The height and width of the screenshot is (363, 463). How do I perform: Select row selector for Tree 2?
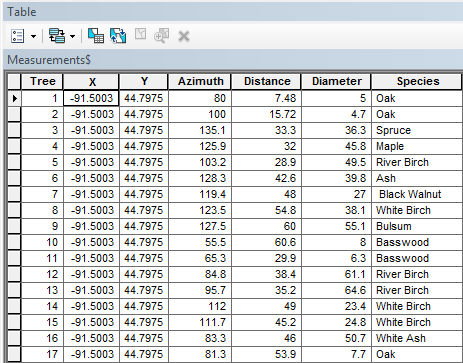(14, 114)
